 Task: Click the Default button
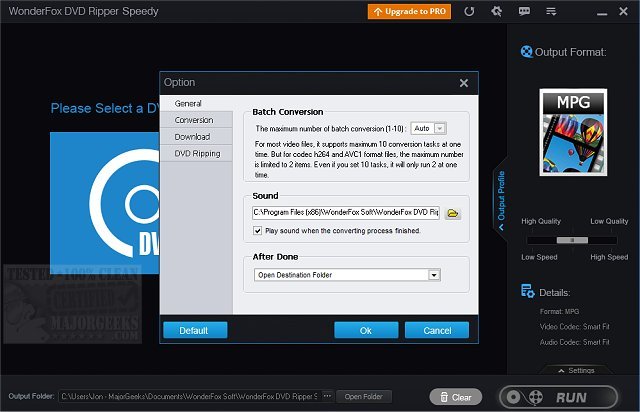tap(195, 330)
